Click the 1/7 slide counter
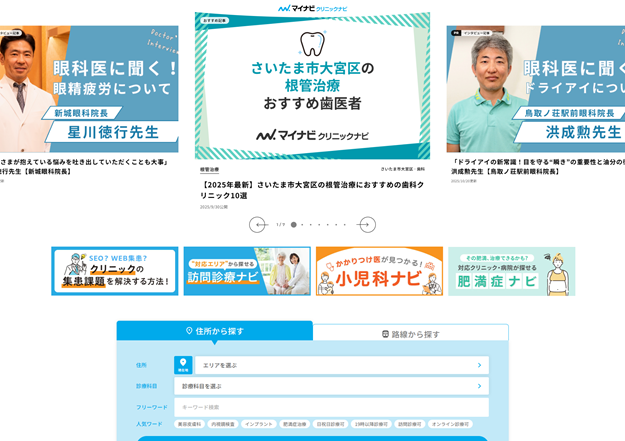 tap(281, 224)
